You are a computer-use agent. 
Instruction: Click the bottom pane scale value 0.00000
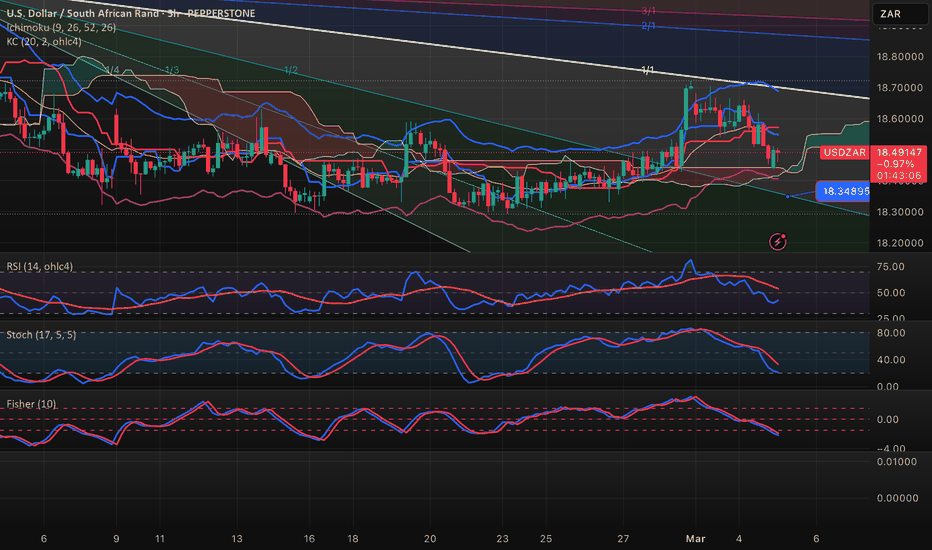pyautogui.click(x=897, y=498)
